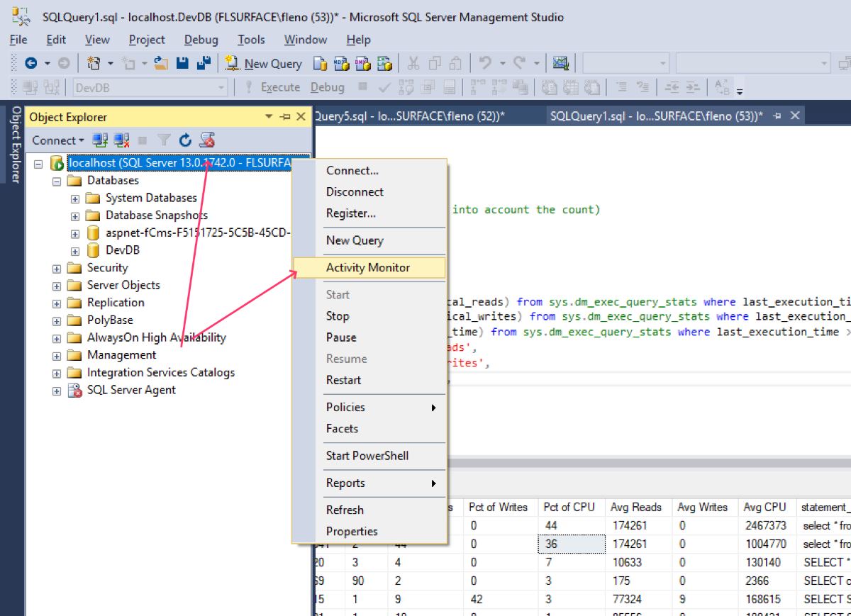This screenshot has width=851, height=616.
Task: Click the Cut scissors icon
Action: (413, 63)
